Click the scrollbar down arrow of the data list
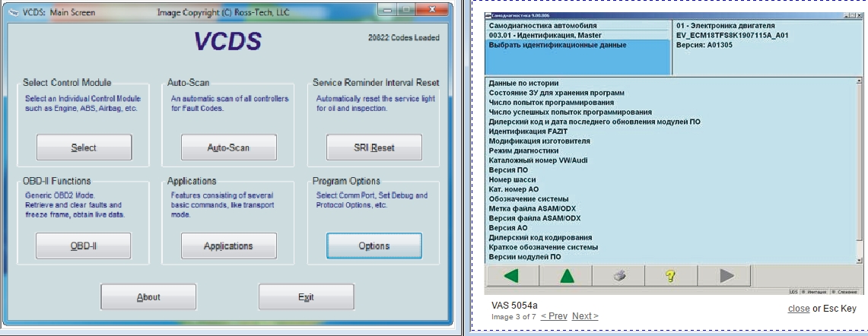This screenshot has height=336, width=868. [x=857, y=258]
